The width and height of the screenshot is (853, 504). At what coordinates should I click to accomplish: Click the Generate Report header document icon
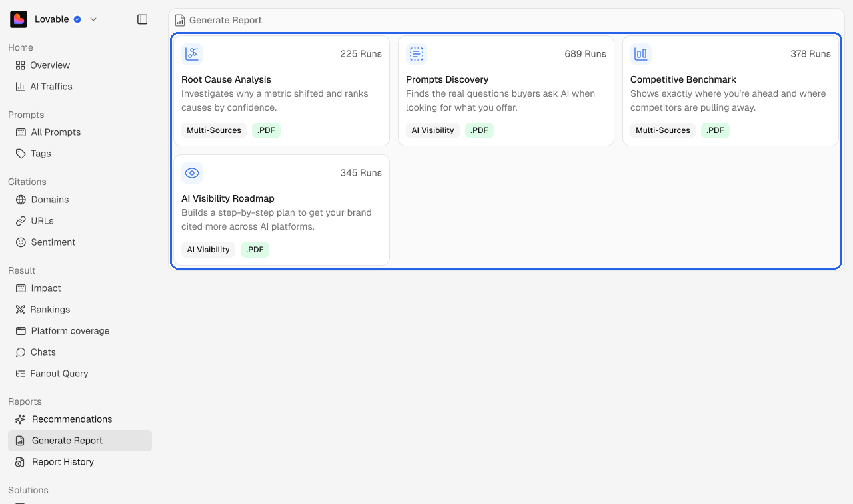coord(180,20)
